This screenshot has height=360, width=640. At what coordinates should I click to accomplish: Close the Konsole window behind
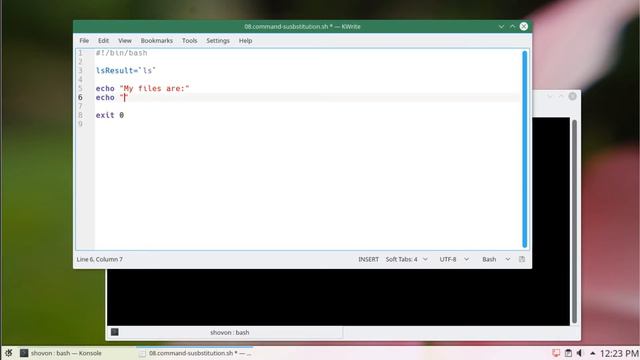point(573,96)
